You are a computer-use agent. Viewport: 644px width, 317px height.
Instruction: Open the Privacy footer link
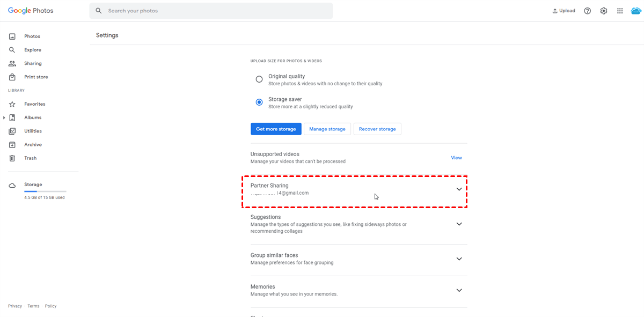click(15, 306)
